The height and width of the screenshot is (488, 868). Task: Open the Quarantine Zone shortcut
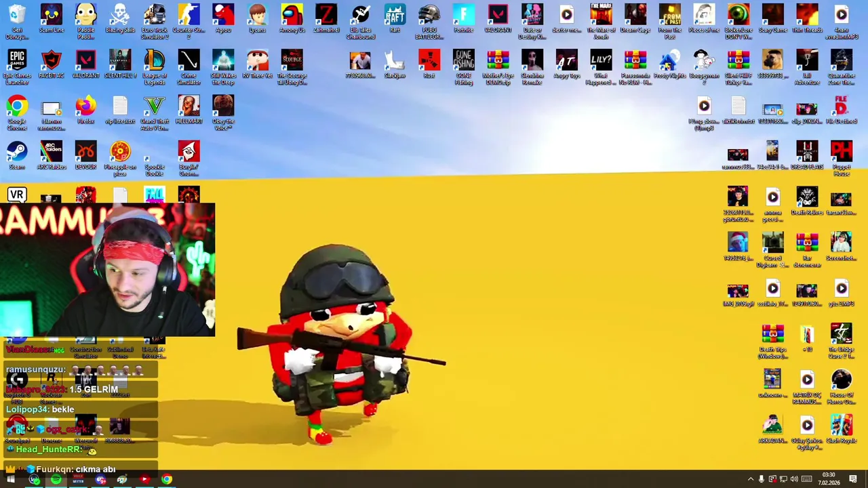[841, 67]
